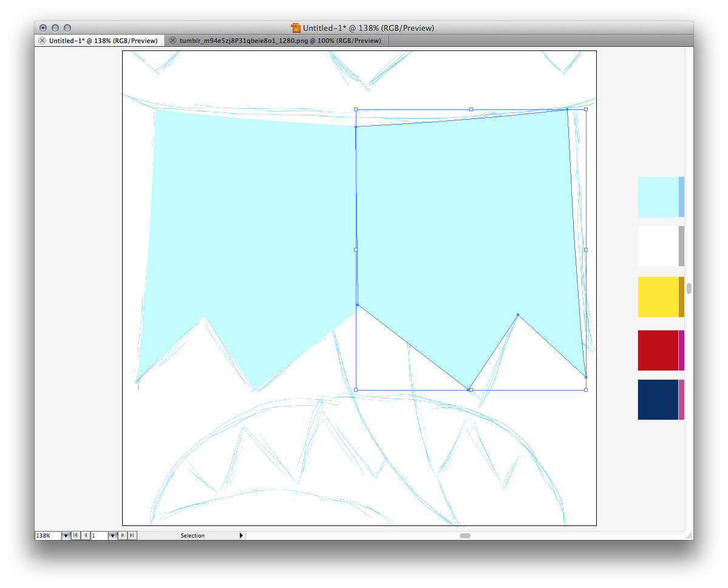Open the artboard number dropdown

pyautogui.click(x=112, y=535)
